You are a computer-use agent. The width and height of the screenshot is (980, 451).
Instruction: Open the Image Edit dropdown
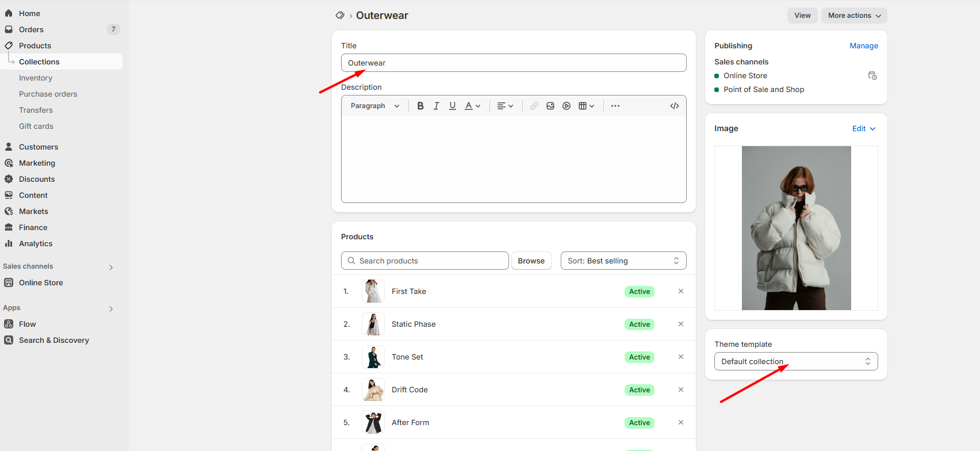coord(864,128)
